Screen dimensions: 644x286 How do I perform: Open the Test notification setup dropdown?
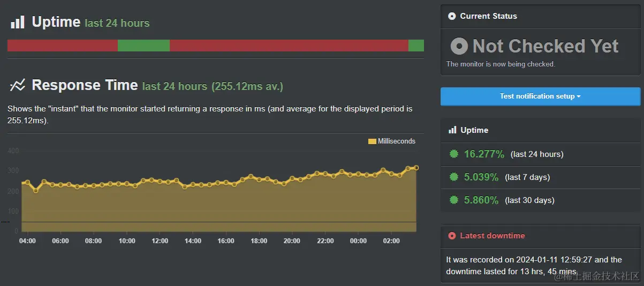point(540,96)
